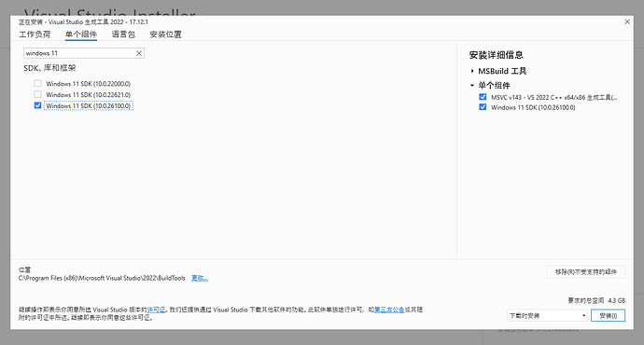Switch to the 工作负荷 tab
Image resolution: width=644 pixels, height=345 pixels.
pyautogui.click(x=35, y=34)
